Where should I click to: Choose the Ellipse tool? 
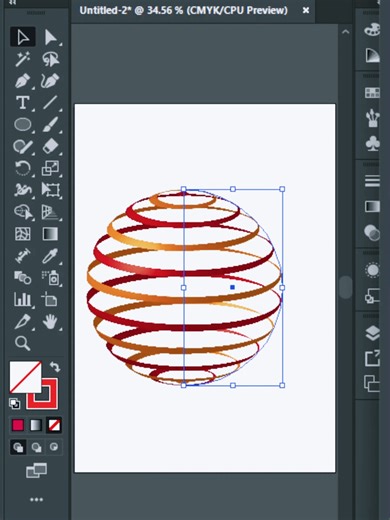point(23,125)
